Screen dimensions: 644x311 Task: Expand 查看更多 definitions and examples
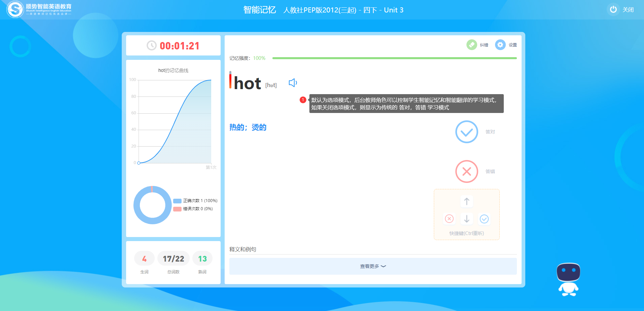coord(373,266)
